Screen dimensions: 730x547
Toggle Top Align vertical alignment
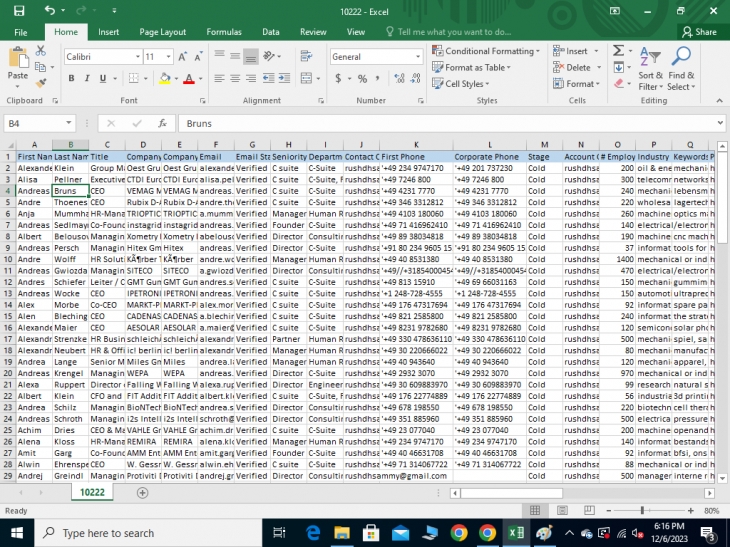pyautogui.click(x=219, y=56)
